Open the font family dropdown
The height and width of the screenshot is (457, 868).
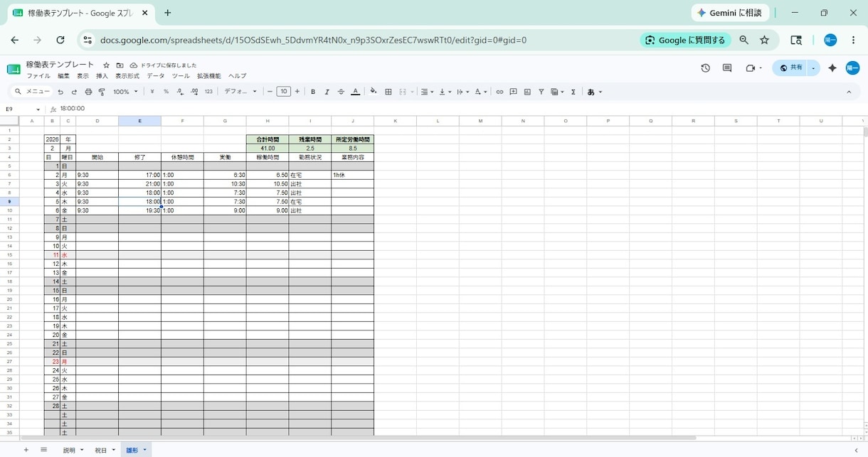(240, 92)
